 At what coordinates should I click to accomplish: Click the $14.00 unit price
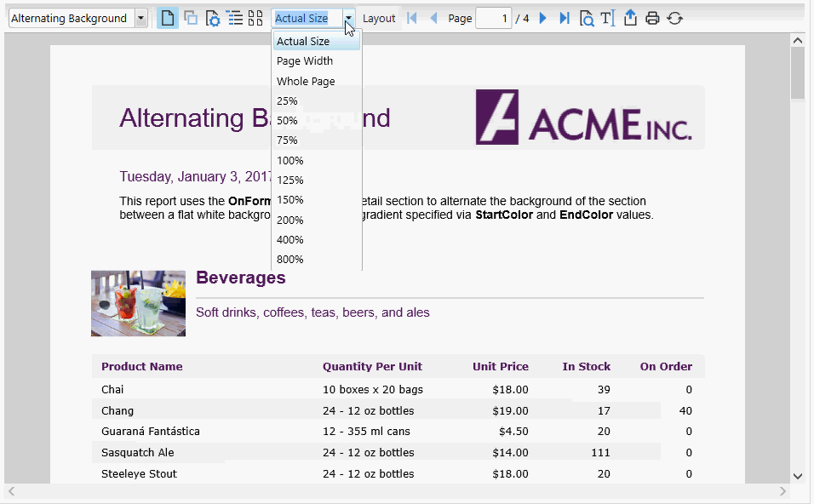(510, 453)
